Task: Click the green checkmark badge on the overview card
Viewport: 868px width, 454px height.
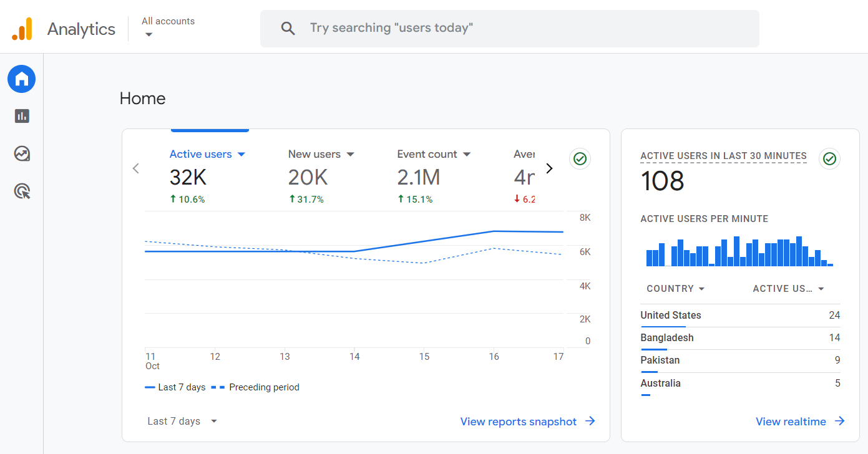Action: [x=580, y=158]
